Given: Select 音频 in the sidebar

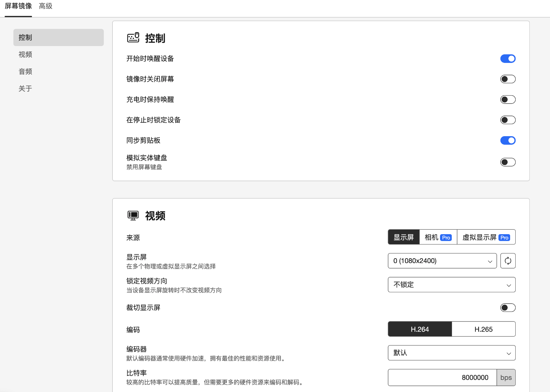Looking at the screenshot, I should pos(25,72).
